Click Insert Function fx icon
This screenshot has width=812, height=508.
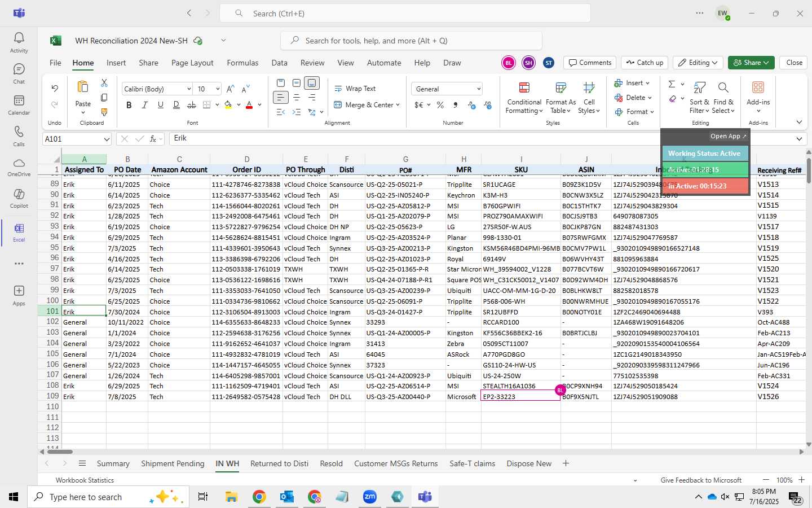click(153, 138)
